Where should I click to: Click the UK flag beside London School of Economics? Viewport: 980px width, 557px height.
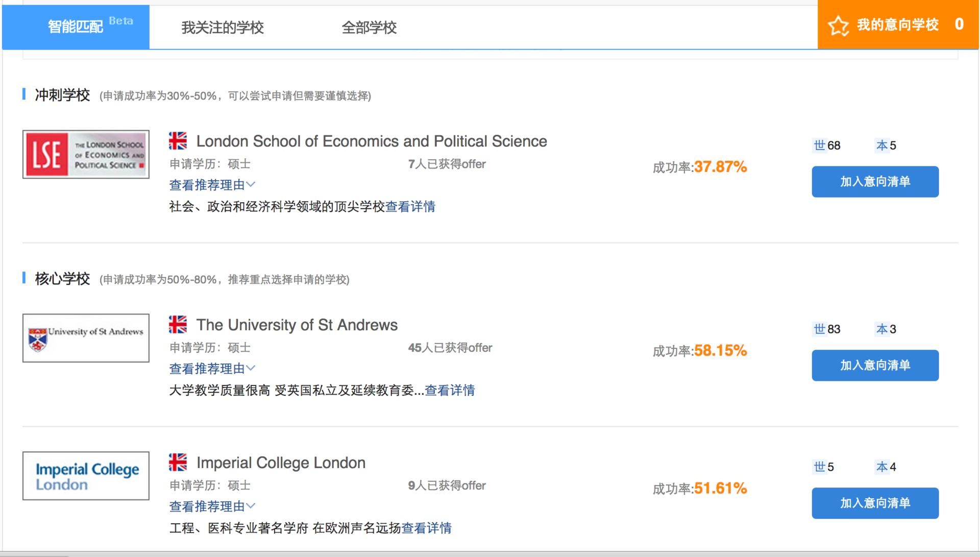(178, 140)
